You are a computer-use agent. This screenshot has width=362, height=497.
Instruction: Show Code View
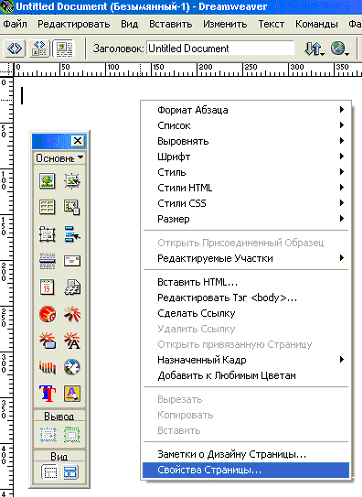[15, 49]
